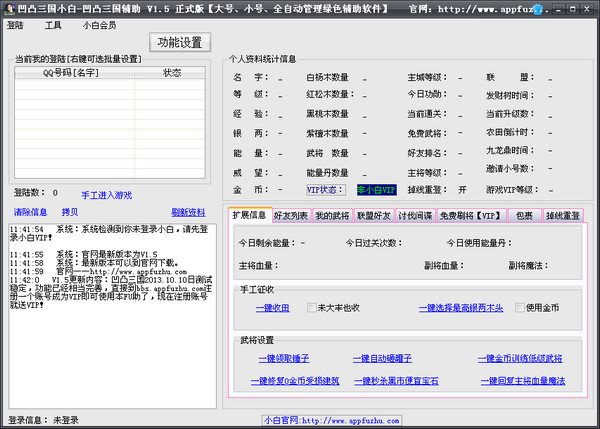Click the 一键收田 link

coord(273,308)
